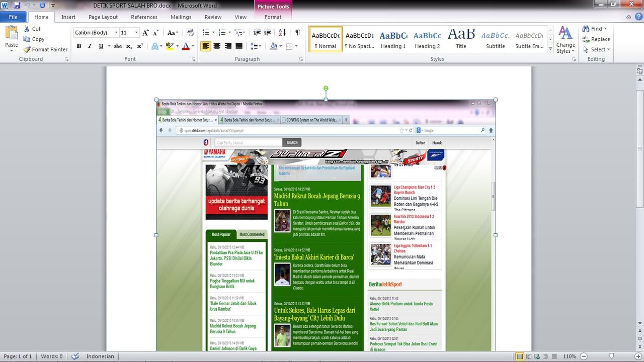Click the Clear Formatting icon

tap(190, 33)
